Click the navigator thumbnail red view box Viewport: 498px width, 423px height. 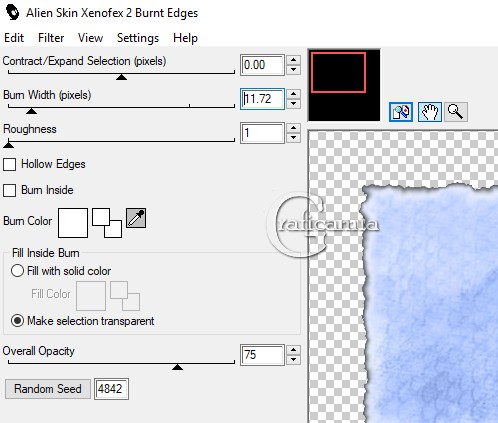coord(338,72)
